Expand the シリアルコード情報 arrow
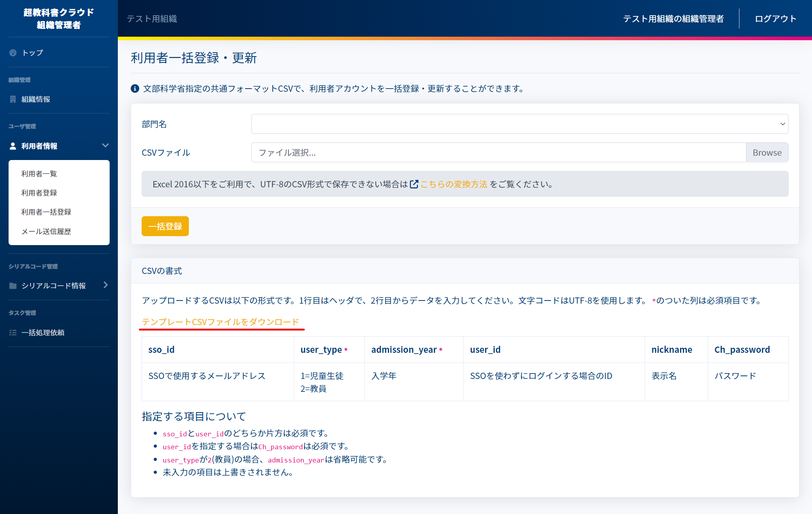812x514 pixels. 105,285
